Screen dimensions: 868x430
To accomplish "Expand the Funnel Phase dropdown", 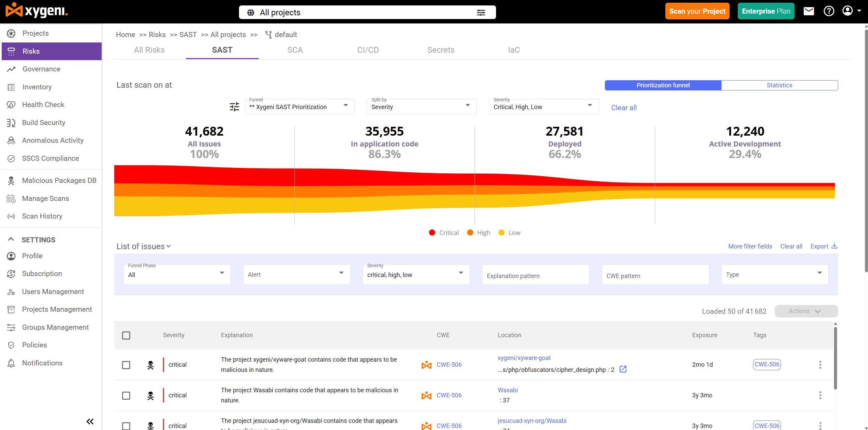I will (x=177, y=275).
